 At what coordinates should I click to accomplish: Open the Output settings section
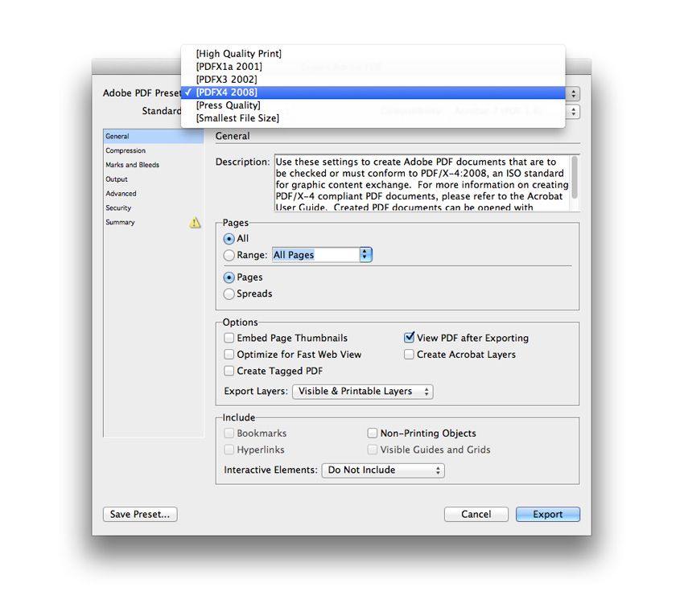(153, 179)
